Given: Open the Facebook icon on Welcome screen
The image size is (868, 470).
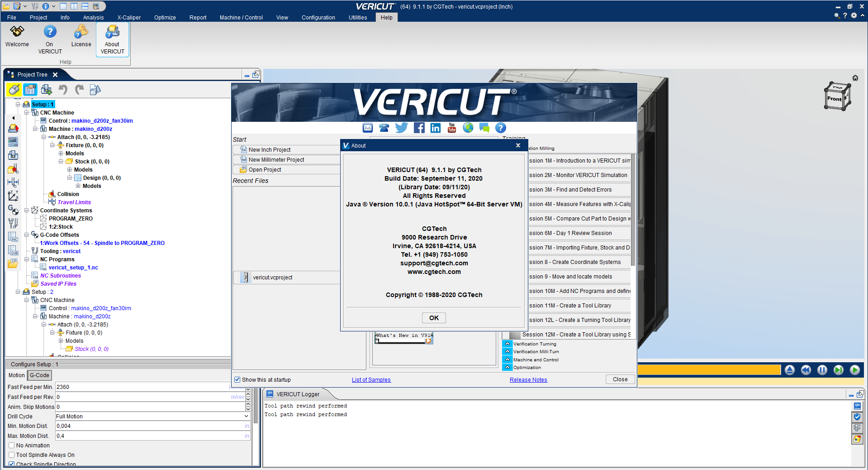Looking at the screenshot, I should tap(419, 128).
